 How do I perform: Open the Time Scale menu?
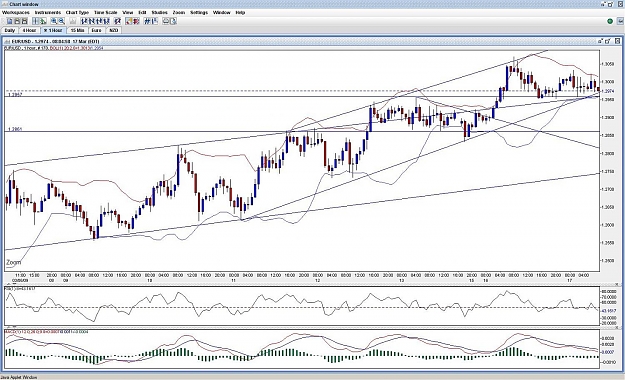(x=106, y=12)
